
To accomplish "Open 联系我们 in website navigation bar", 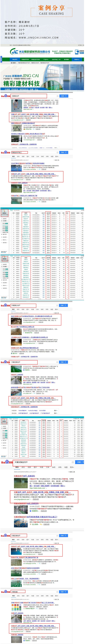I will [66, 59].
